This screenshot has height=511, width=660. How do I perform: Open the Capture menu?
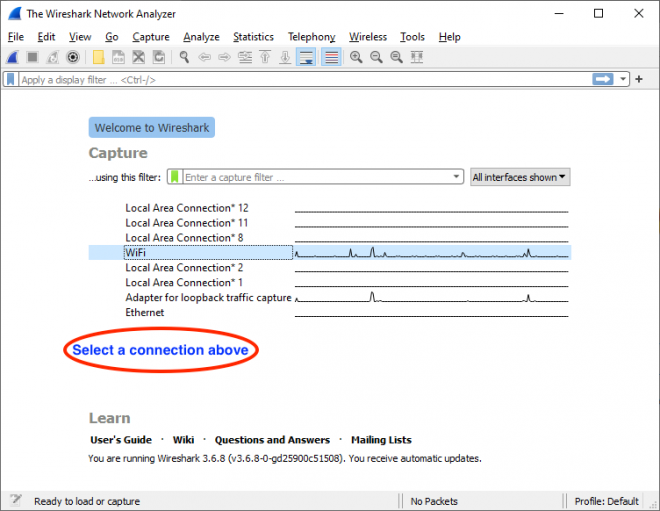click(x=151, y=37)
